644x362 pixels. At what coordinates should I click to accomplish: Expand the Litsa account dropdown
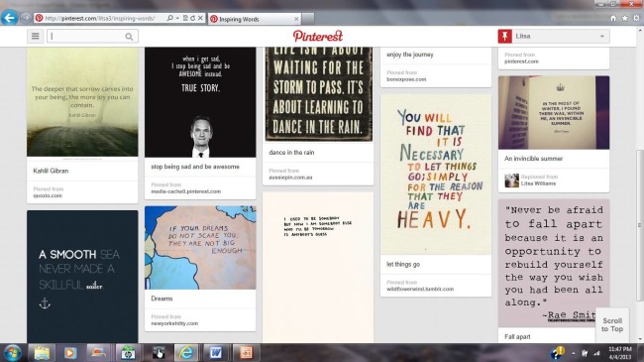tap(602, 36)
